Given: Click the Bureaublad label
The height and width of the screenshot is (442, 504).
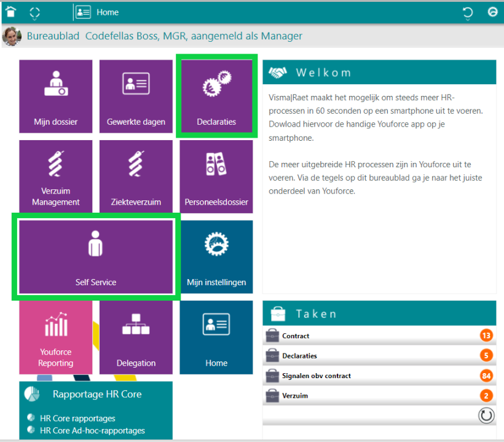Looking at the screenshot, I should point(53,36).
